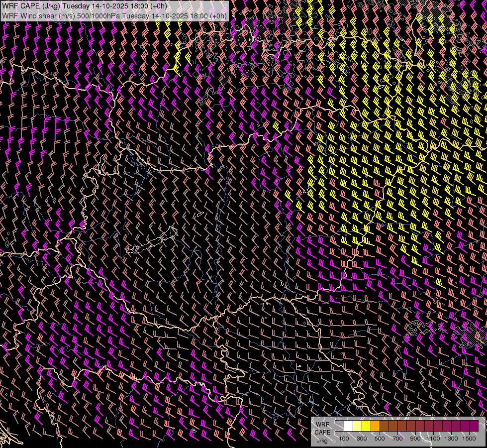487x448 pixels.
Task: Select the first brown swatch after orange
Action: (384, 426)
